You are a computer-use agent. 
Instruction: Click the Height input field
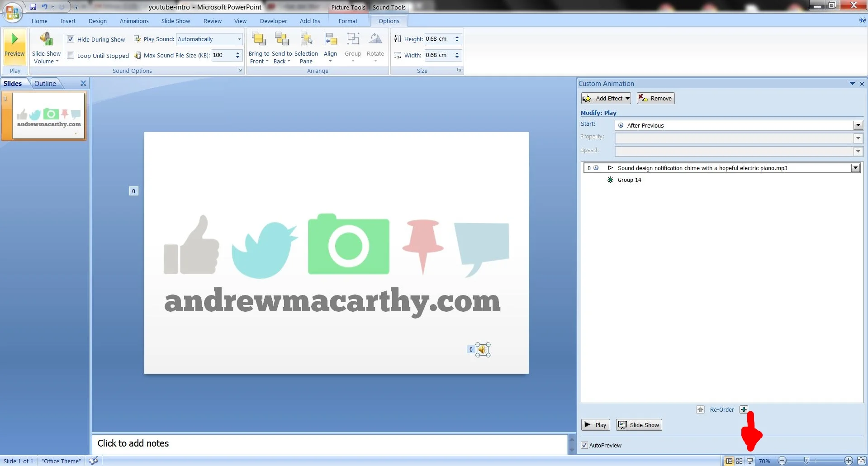pos(439,39)
